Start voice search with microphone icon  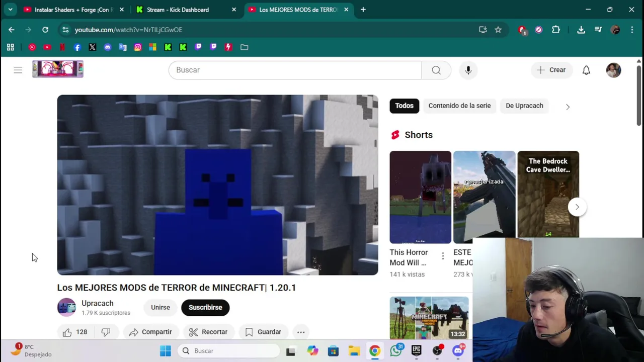[468, 70]
